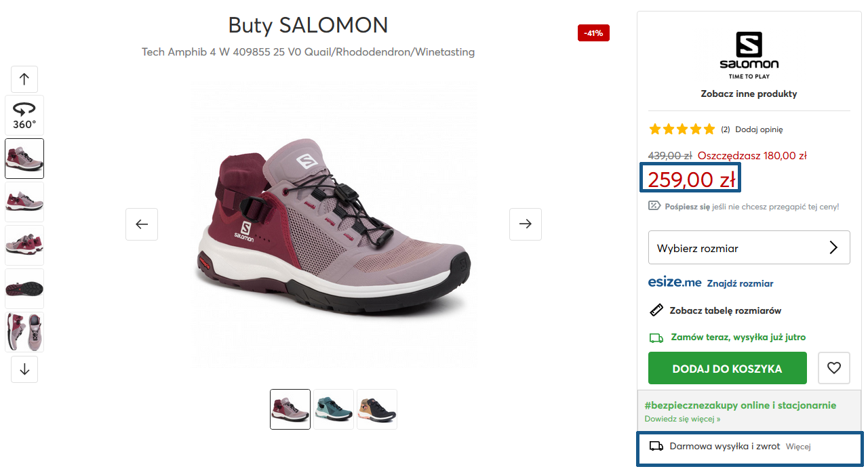Select the black and tan color variant
Image resolution: width=868 pixels, height=471 pixels.
pyautogui.click(x=377, y=409)
